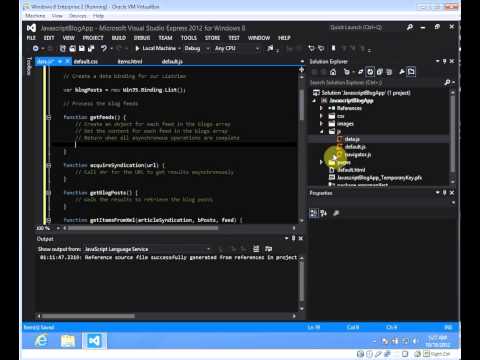Open the TOOLS menu
Viewport: 480px width, 360px height.
pyautogui.click(x=189, y=38)
